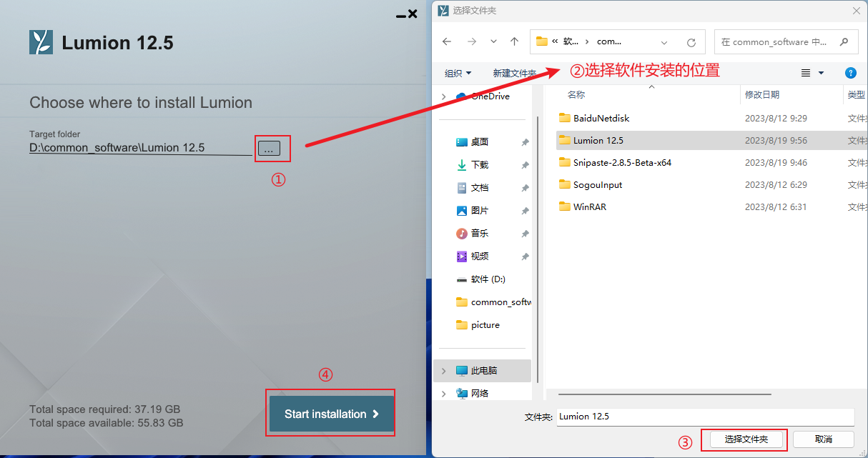Select 此电脑 in navigation pane
The height and width of the screenshot is (458, 868).
pos(483,371)
